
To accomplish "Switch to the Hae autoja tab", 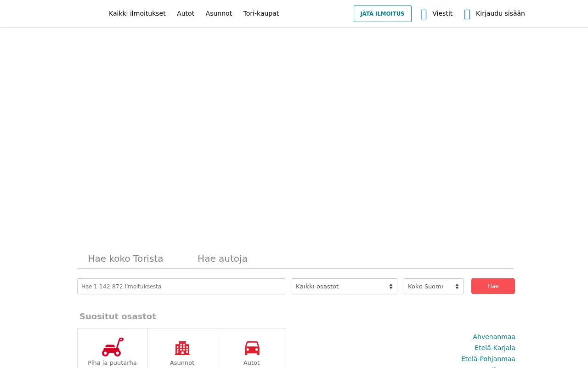I will (x=222, y=259).
